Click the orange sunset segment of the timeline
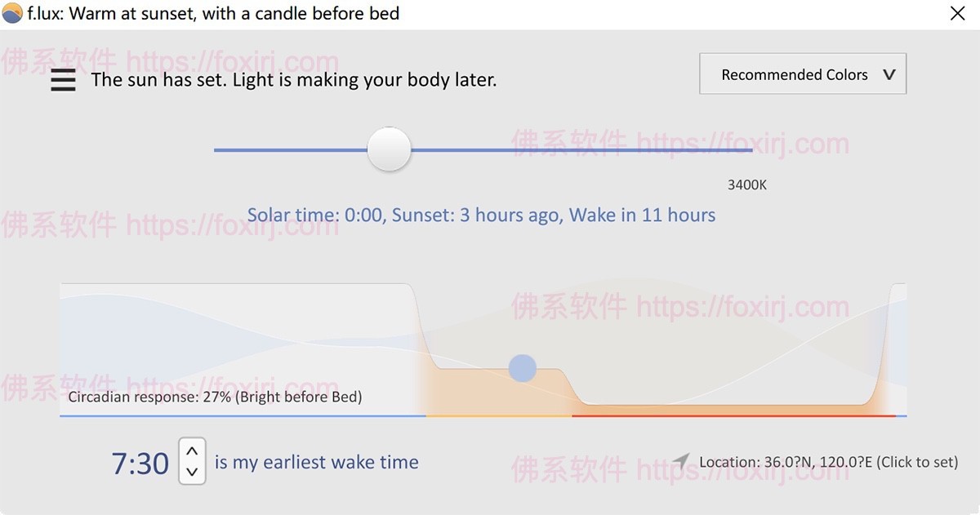This screenshot has width=980, height=515. click(498, 416)
